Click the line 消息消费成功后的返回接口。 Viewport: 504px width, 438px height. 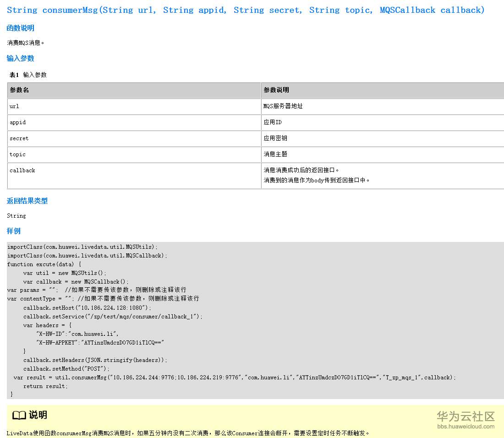pos(301,170)
